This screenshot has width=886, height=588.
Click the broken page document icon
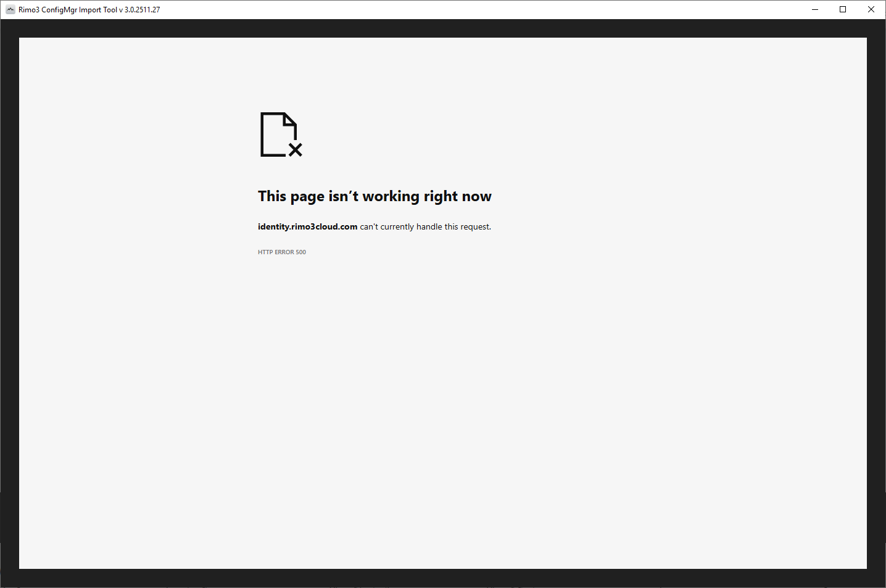[278, 135]
